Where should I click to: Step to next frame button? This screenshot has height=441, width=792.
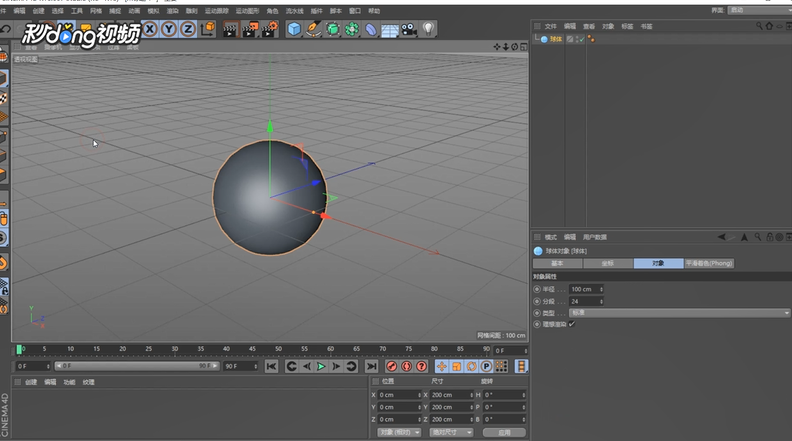[x=336, y=366]
